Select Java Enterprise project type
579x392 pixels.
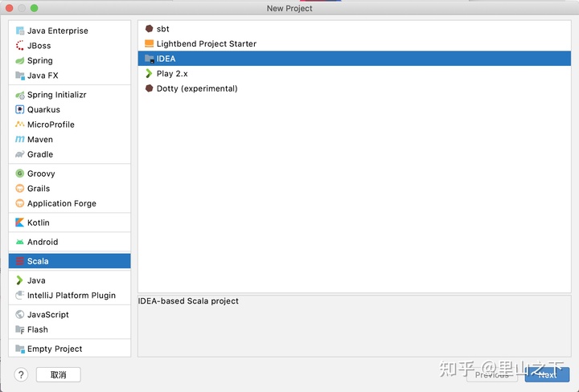coord(69,31)
